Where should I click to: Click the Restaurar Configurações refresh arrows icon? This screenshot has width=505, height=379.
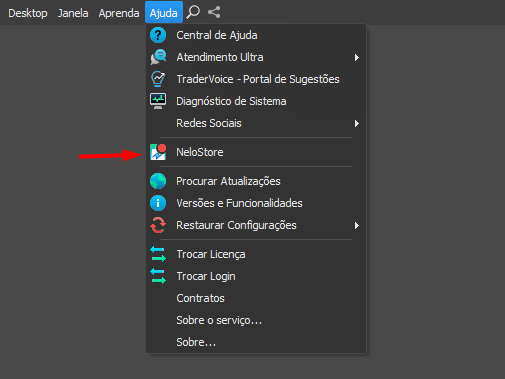click(x=158, y=225)
